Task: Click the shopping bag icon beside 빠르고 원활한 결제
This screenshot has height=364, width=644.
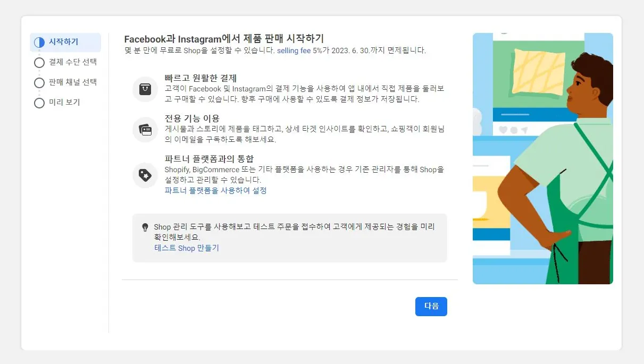Action: click(x=145, y=89)
